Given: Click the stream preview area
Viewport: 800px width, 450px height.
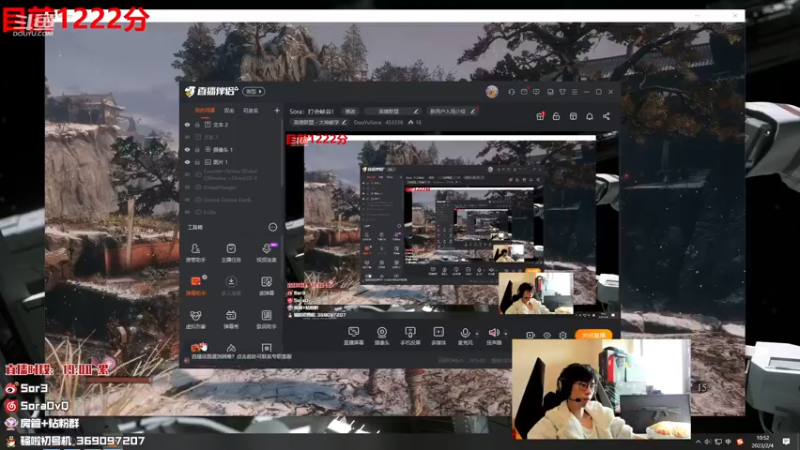Looking at the screenshot, I should pos(452,227).
